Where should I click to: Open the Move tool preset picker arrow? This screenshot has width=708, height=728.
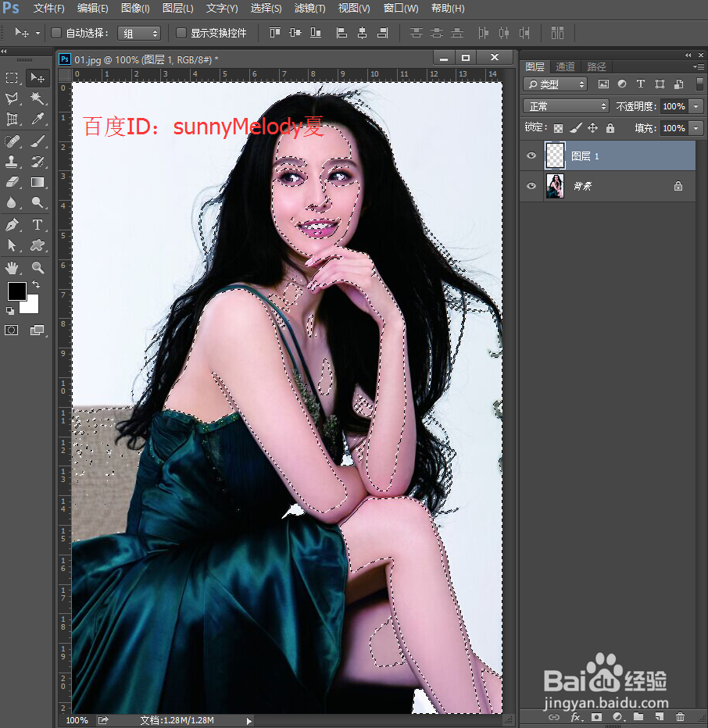point(38,33)
